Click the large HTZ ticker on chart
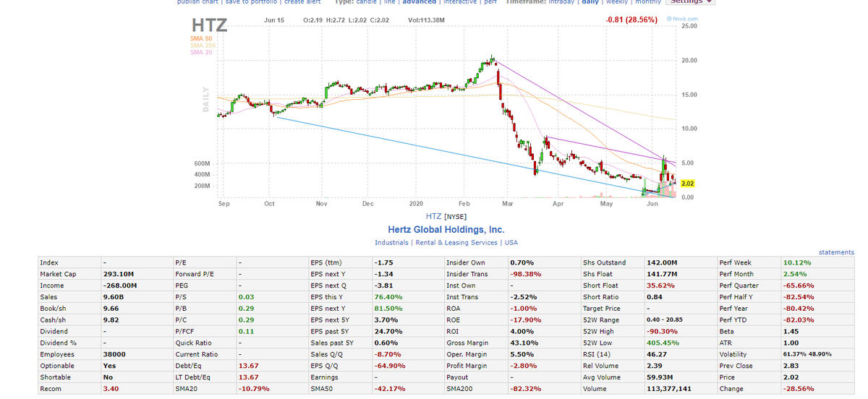868x399 pixels. point(210,25)
